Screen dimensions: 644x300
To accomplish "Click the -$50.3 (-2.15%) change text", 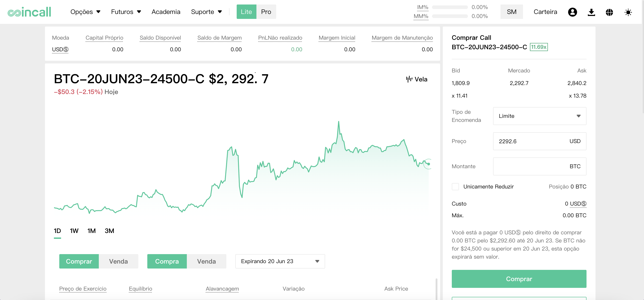I will click(78, 92).
